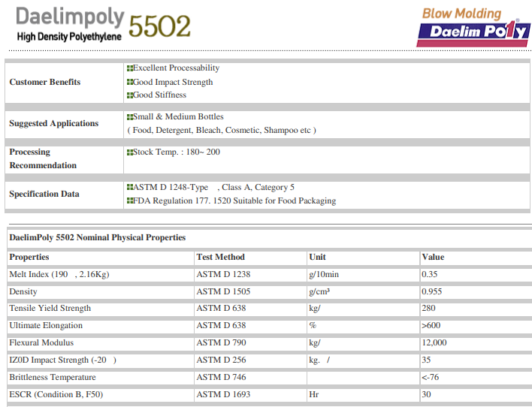
Task: Click the Excellent Processability bullet
Action: [173, 68]
